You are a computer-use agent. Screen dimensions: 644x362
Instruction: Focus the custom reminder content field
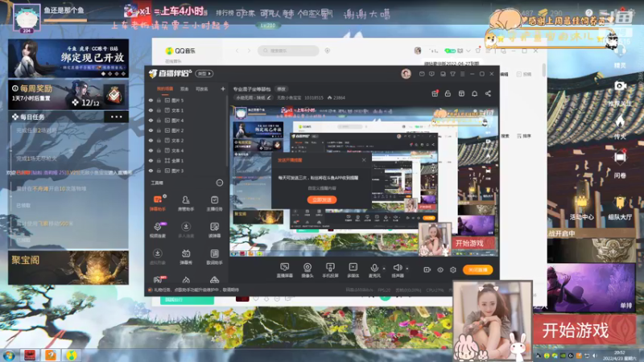322,188
